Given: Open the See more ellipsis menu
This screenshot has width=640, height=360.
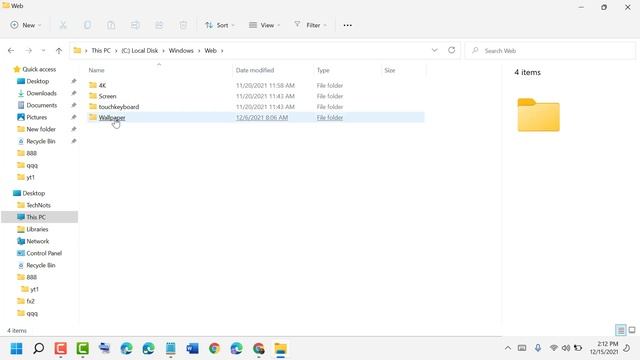Looking at the screenshot, I should pyautogui.click(x=347, y=25).
